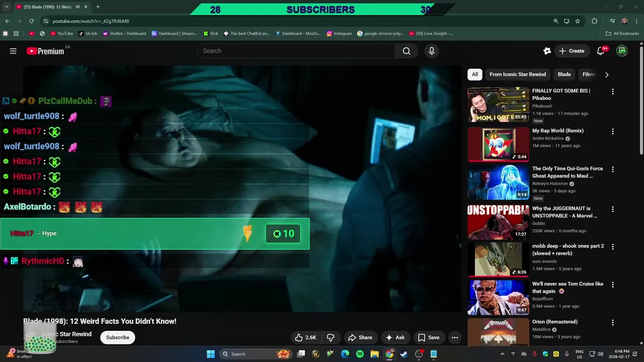Reload the YouTube page
644x362 pixels.
[31, 21]
